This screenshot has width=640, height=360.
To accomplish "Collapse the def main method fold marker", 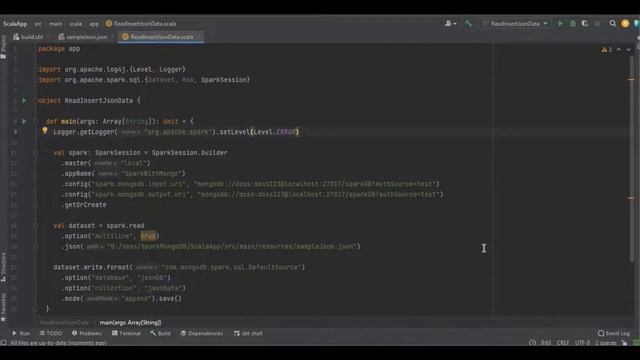I will (36, 121).
